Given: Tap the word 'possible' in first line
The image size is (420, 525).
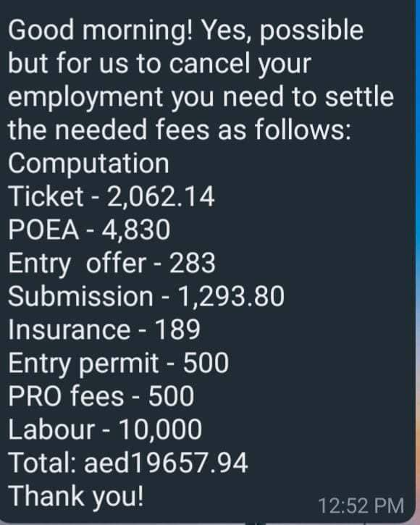Looking at the screenshot, I should pyautogui.click(x=311, y=32).
